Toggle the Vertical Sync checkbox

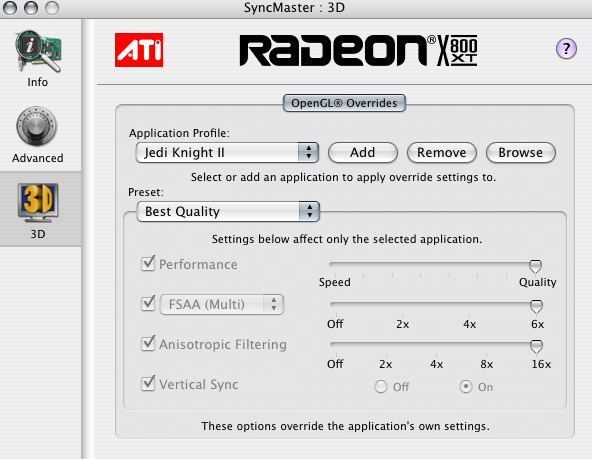pos(148,384)
